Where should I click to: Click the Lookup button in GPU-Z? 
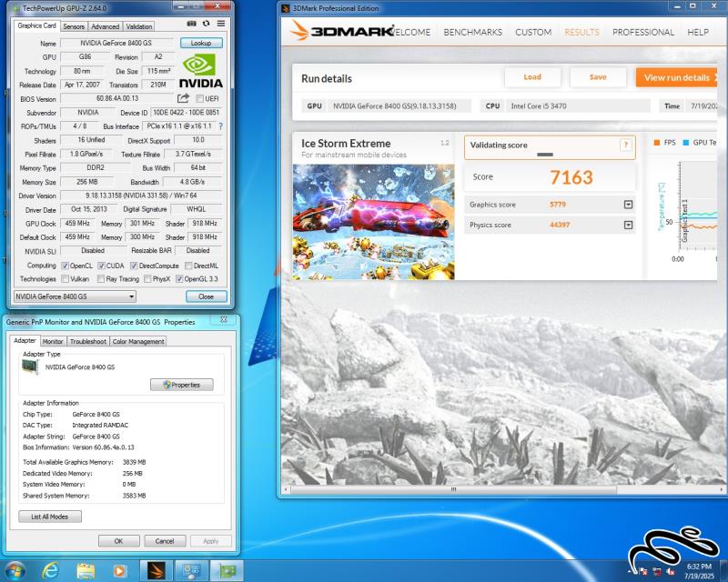pos(201,43)
